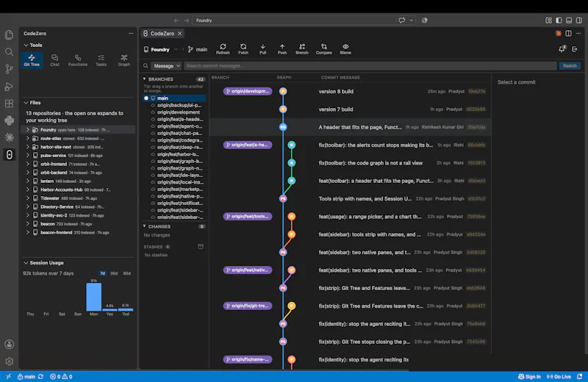
Task: Click the stash archive icon
Action: tap(201, 246)
